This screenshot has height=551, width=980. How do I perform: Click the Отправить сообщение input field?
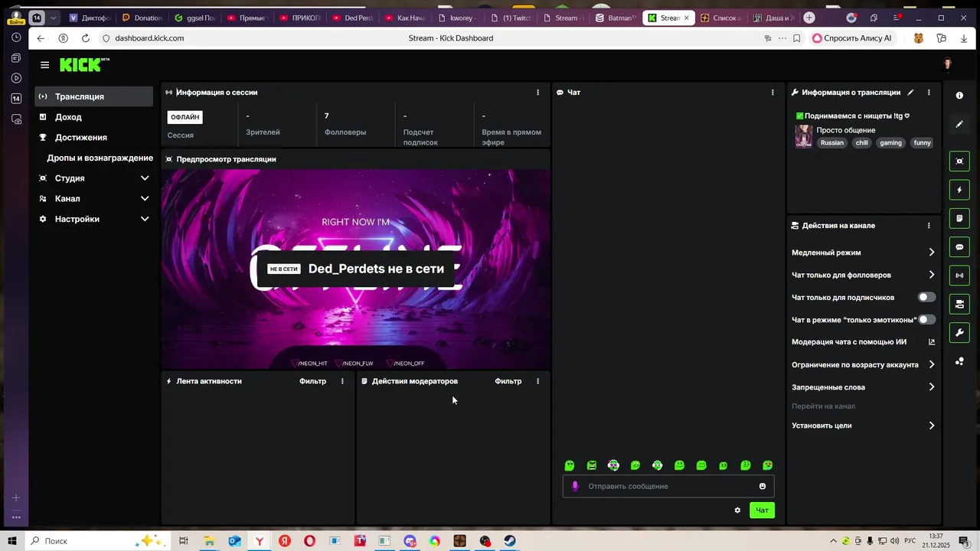click(668, 486)
